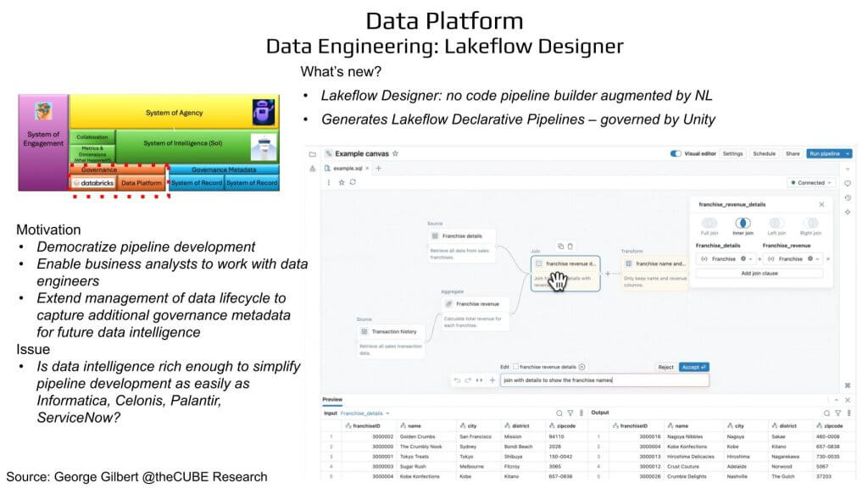
Task: Reject the suggested edit
Action: [665, 367]
